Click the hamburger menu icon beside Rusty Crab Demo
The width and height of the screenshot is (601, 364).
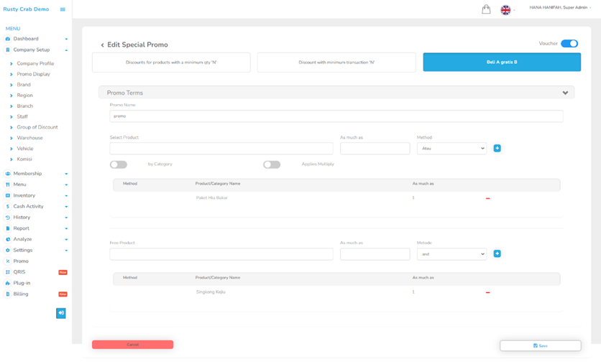click(x=63, y=9)
